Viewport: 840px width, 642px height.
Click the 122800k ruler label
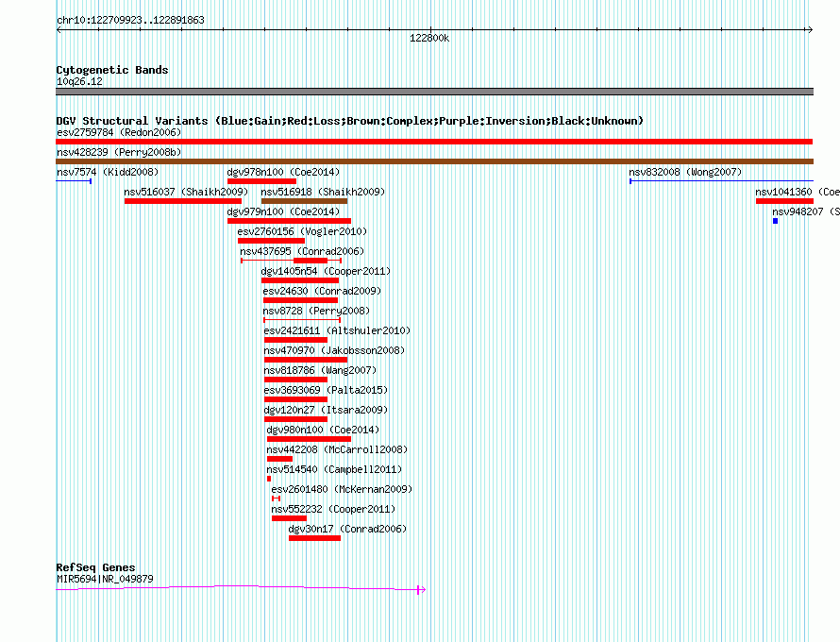[429, 39]
